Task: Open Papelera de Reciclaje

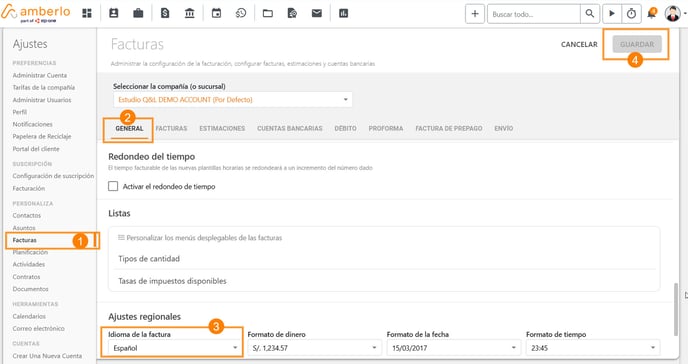Action: [x=42, y=136]
